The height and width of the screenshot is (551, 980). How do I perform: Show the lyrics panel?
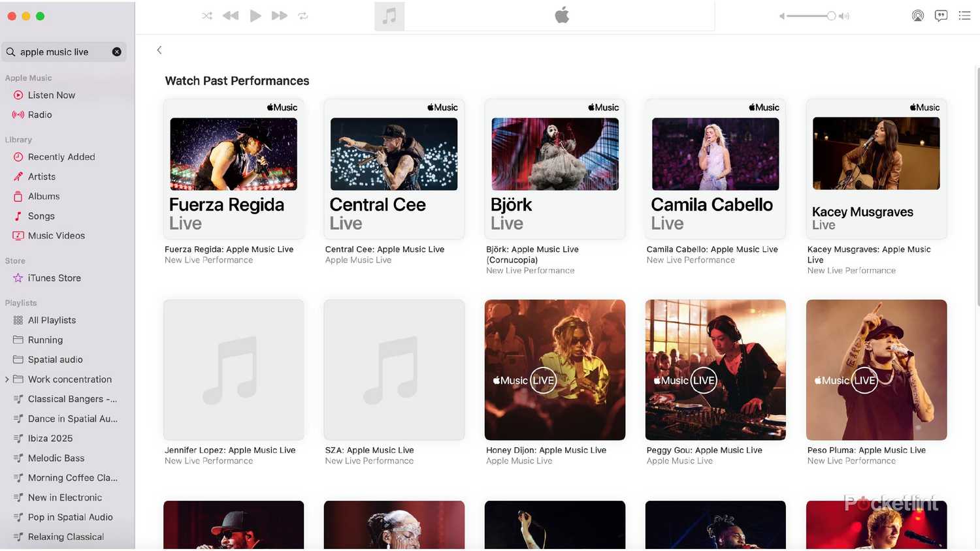coord(941,16)
